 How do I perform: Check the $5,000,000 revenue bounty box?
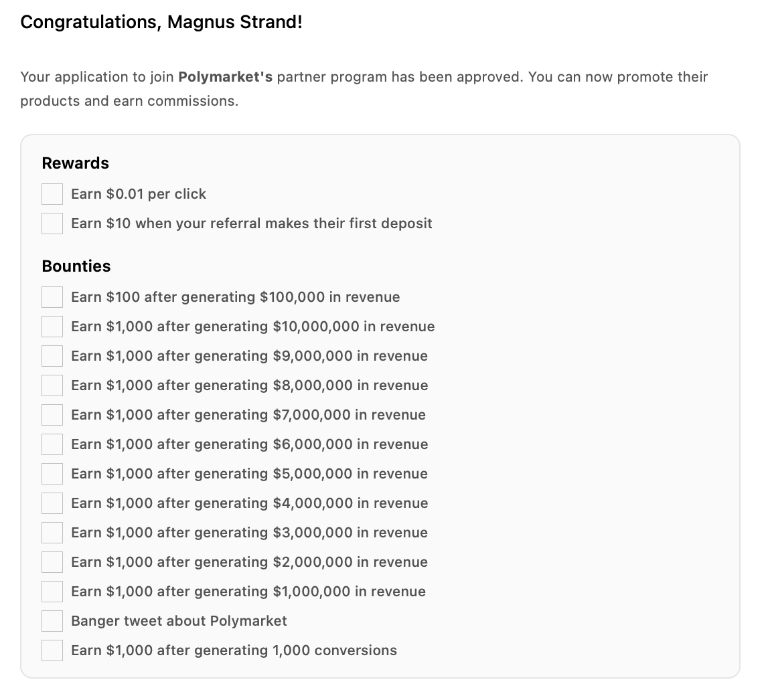(x=52, y=474)
